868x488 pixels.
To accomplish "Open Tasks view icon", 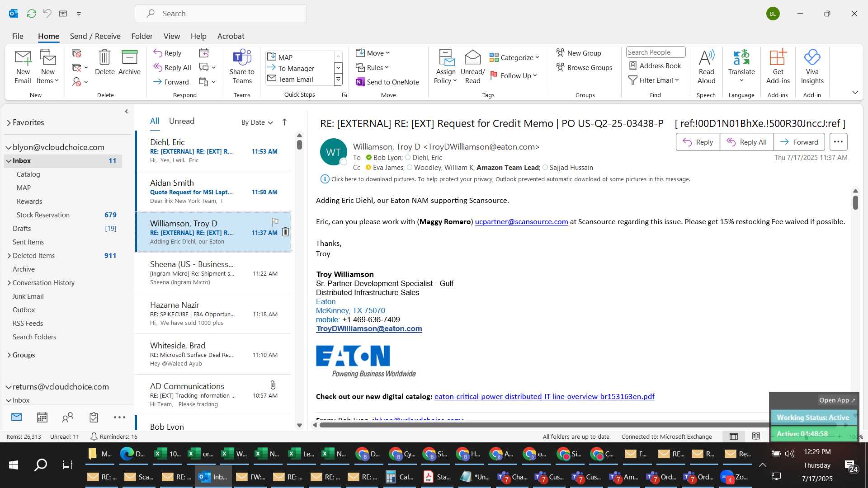I will [x=94, y=417].
